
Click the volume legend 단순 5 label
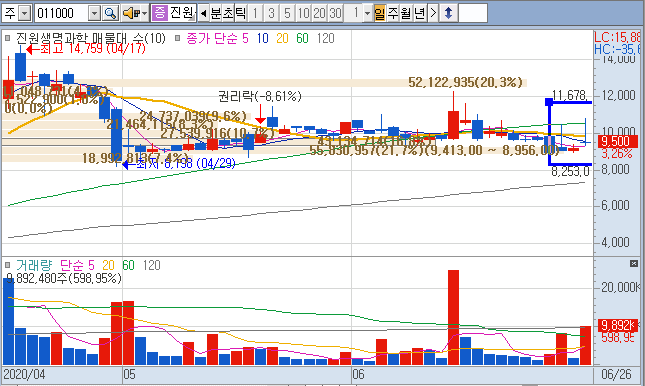coord(77,265)
